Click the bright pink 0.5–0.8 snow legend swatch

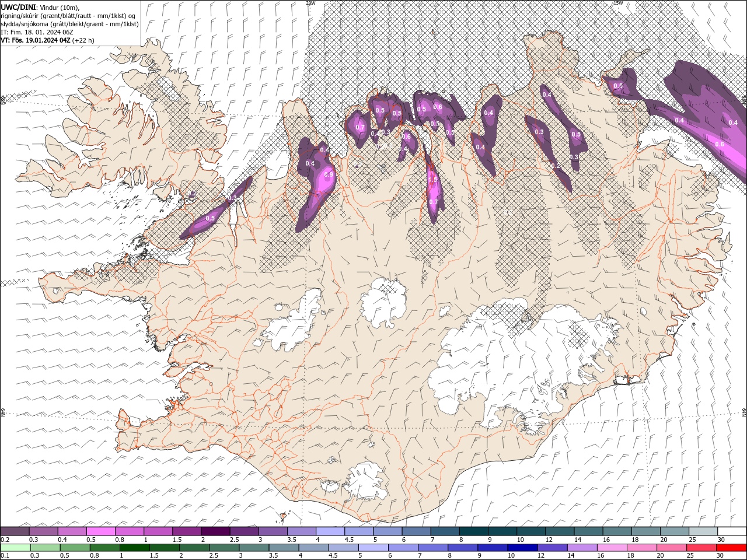[x=100, y=531]
